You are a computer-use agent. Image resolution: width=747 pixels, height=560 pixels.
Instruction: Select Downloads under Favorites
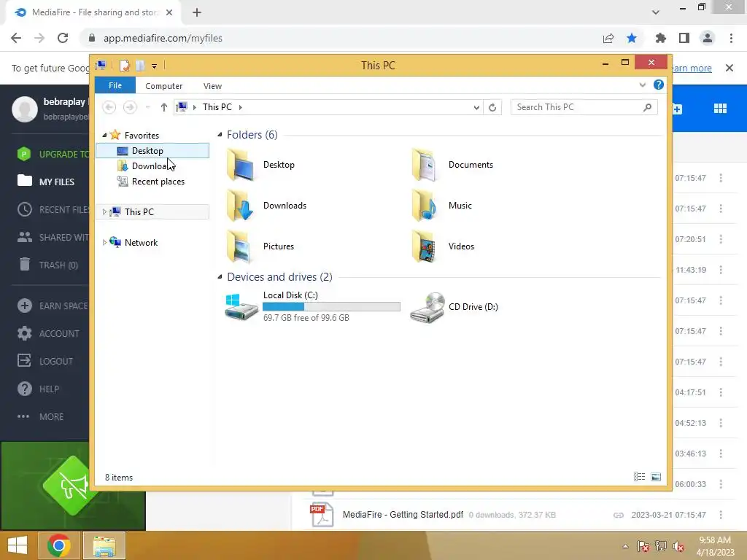(152, 166)
